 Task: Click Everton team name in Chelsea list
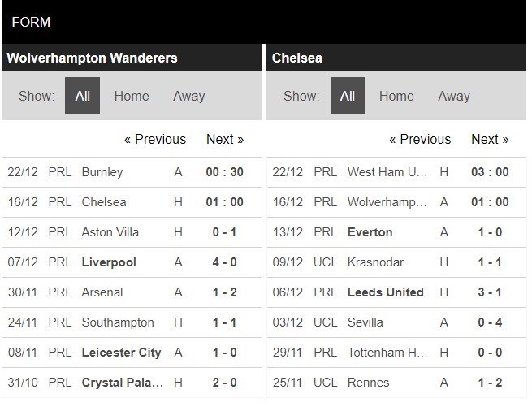(370, 232)
